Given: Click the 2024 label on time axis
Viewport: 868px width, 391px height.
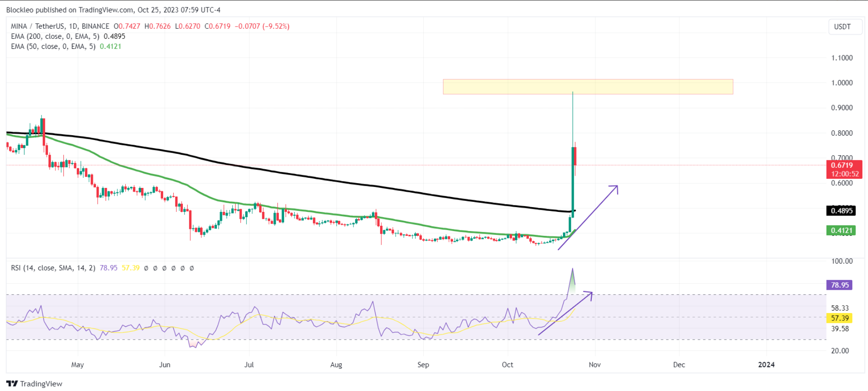Looking at the screenshot, I should [766, 364].
